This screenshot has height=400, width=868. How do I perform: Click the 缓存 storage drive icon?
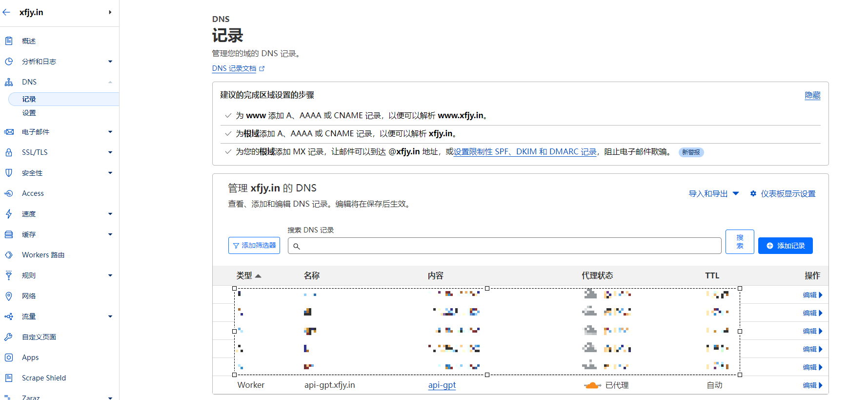click(x=9, y=234)
